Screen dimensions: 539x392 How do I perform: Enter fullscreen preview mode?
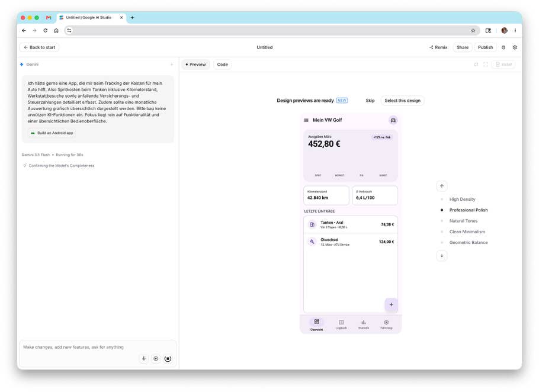click(x=486, y=65)
